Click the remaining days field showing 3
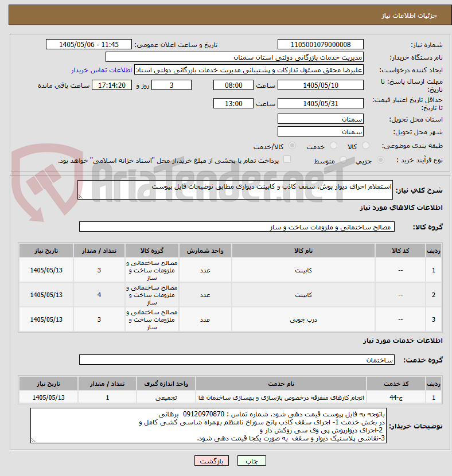The height and width of the screenshot is (476, 452). click(172, 85)
